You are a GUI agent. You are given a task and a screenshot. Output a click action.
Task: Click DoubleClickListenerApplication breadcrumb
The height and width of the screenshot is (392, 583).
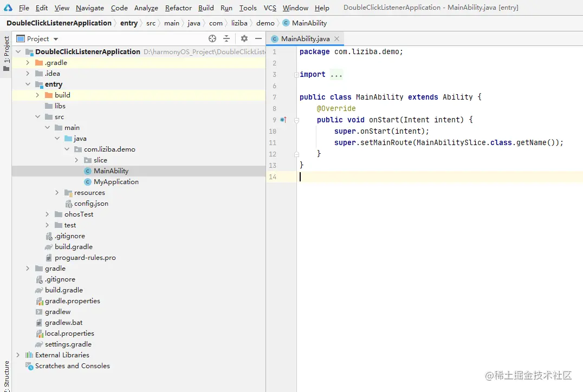(59, 23)
